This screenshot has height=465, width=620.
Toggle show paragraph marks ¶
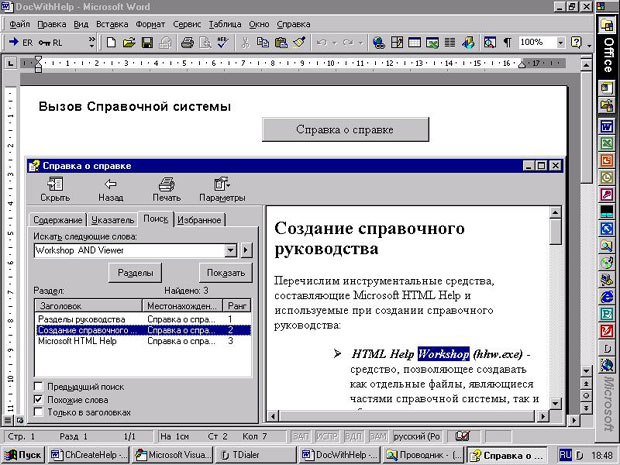point(507,42)
